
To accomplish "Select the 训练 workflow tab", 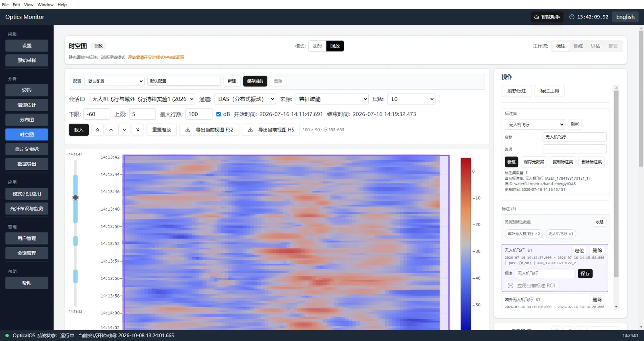I will tap(578, 46).
